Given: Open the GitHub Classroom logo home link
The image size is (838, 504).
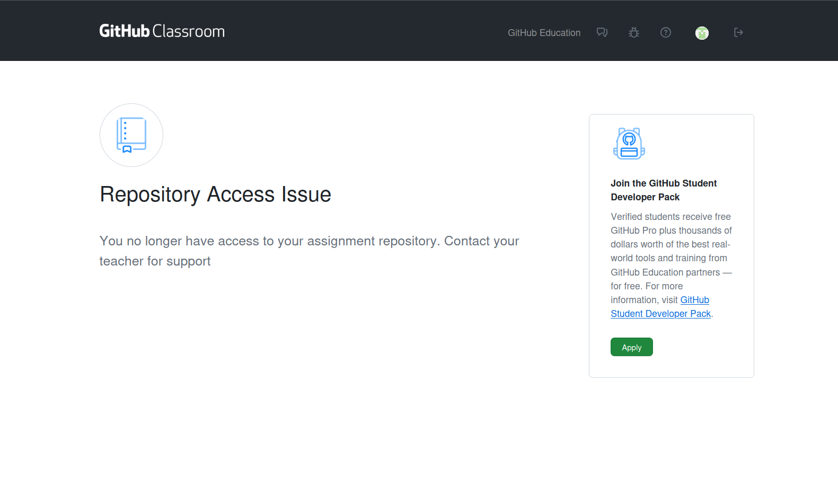Looking at the screenshot, I should [162, 31].
